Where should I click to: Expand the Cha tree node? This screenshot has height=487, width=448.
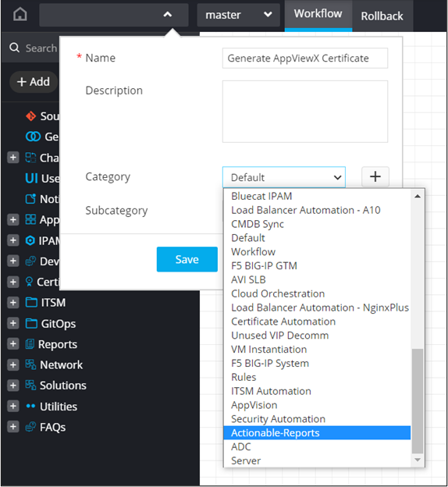pyautogui.click(x=12, y=157)
